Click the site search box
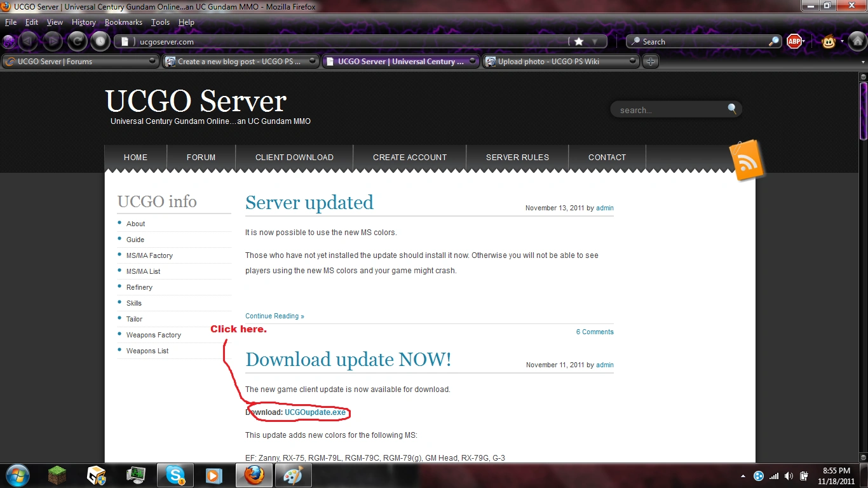The image size is (868, 488). (x=676, y=109)
